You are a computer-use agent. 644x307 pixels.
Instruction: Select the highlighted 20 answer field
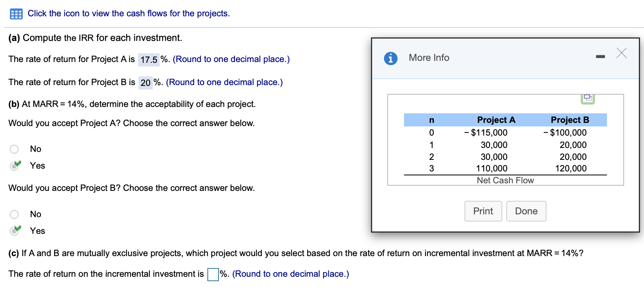[145, 82]
